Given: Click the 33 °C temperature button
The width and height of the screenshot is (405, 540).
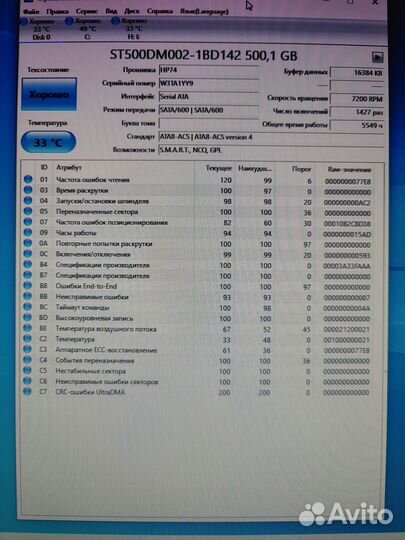Looking at the screenshot, I should click(48, 142).
